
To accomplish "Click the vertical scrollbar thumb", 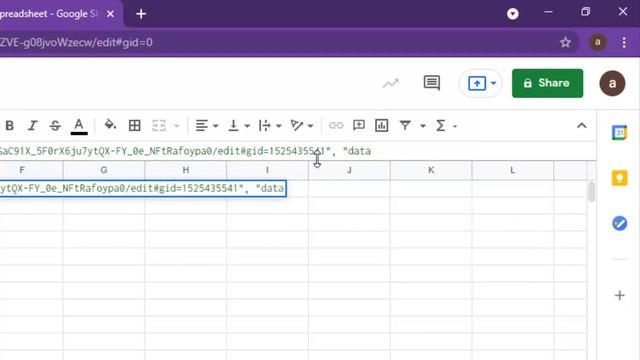I will 591,192.
